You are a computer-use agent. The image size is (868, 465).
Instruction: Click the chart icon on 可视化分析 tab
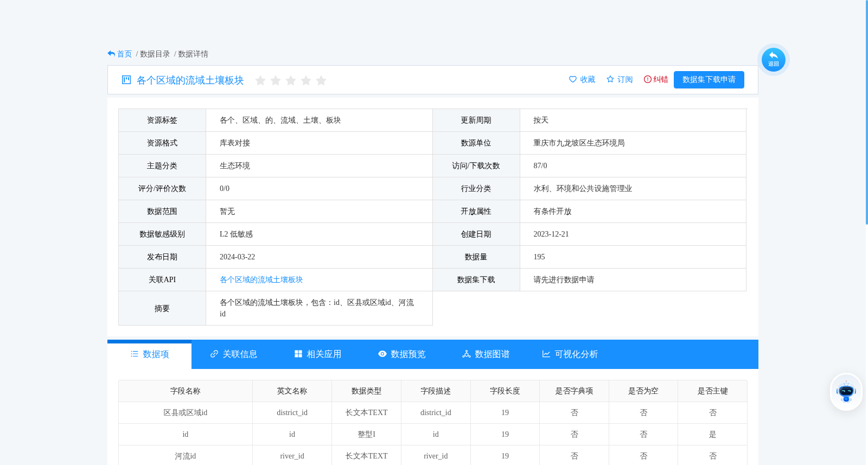coord(546,354)
